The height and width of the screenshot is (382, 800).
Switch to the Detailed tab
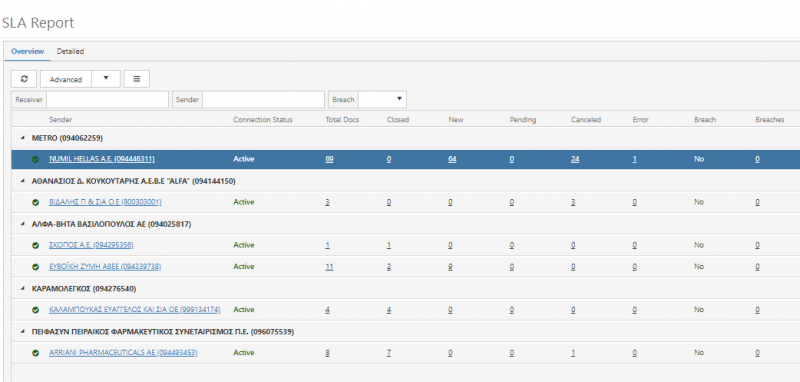coord(70,52)
